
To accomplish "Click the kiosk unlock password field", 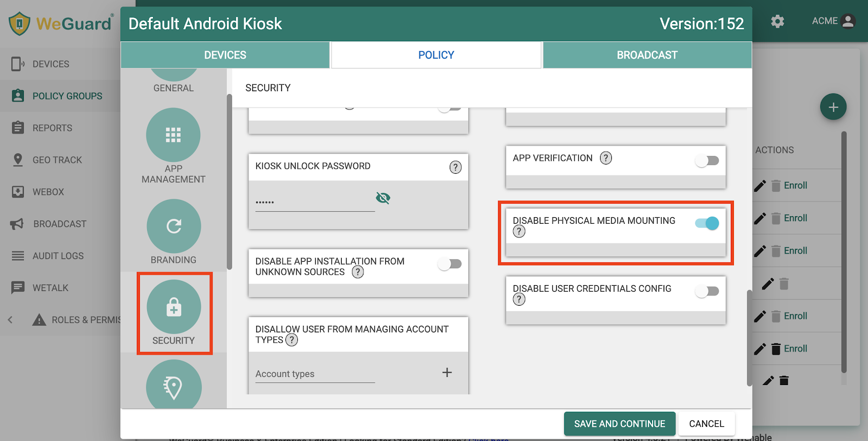I will (x=315, y=201).
